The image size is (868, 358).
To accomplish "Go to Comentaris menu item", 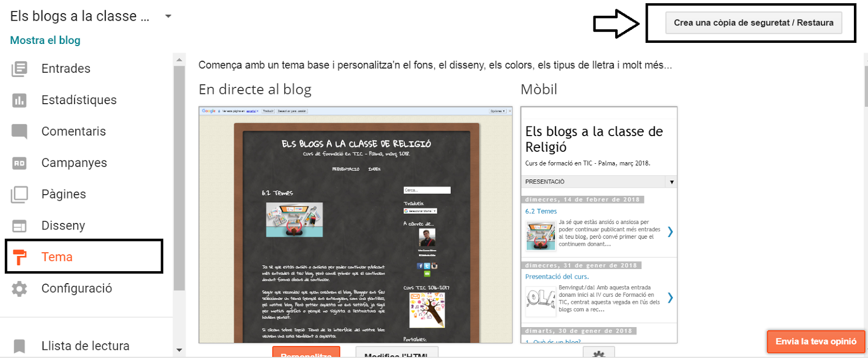I will click(x=74, y=132).
